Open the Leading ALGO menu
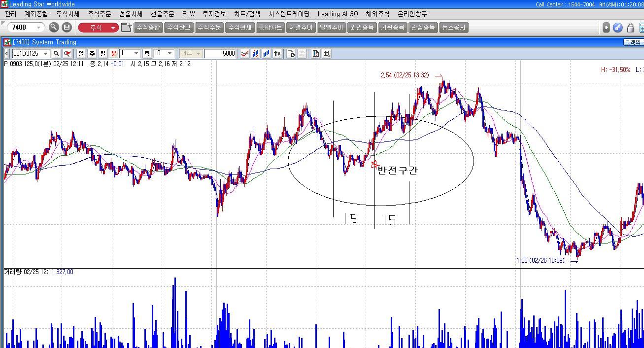The width and height of the screenshot is (644, 348). [338, 14]
